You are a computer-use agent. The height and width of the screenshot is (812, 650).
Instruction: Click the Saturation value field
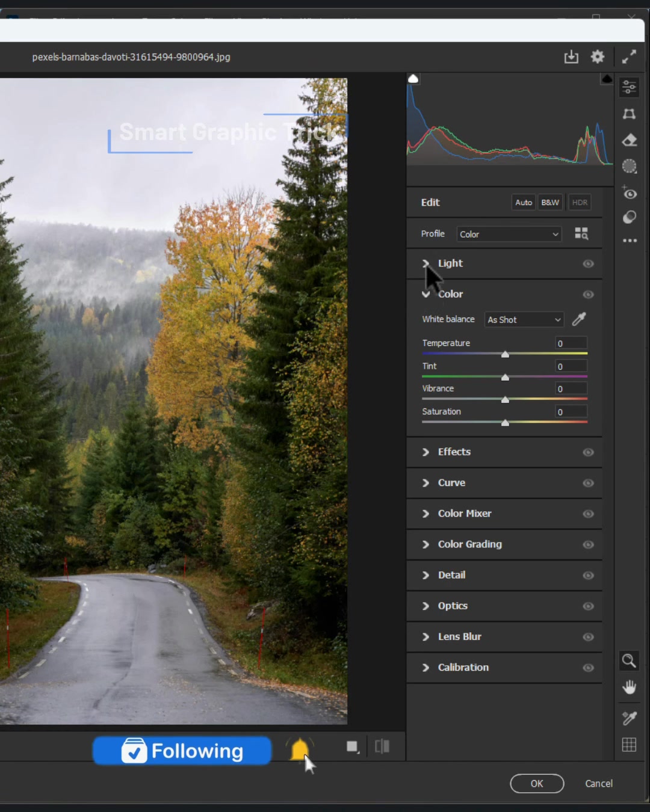click(x=571, y=412)
